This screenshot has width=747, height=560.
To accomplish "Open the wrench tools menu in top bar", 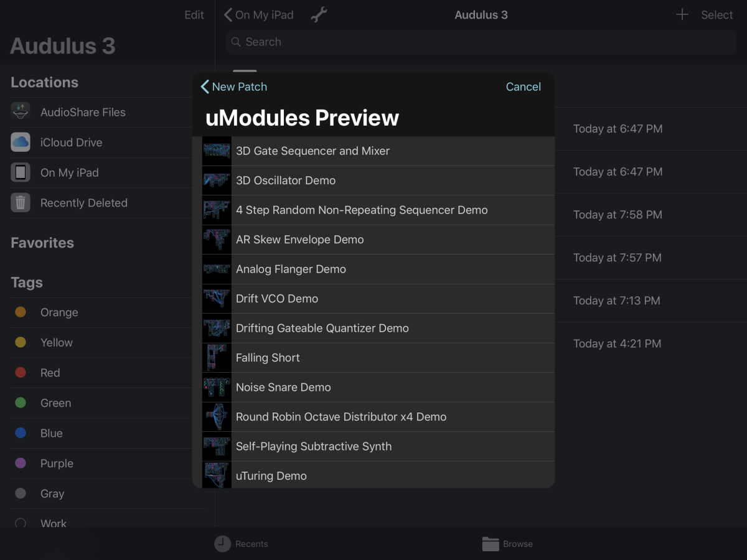I will [319, 14].
